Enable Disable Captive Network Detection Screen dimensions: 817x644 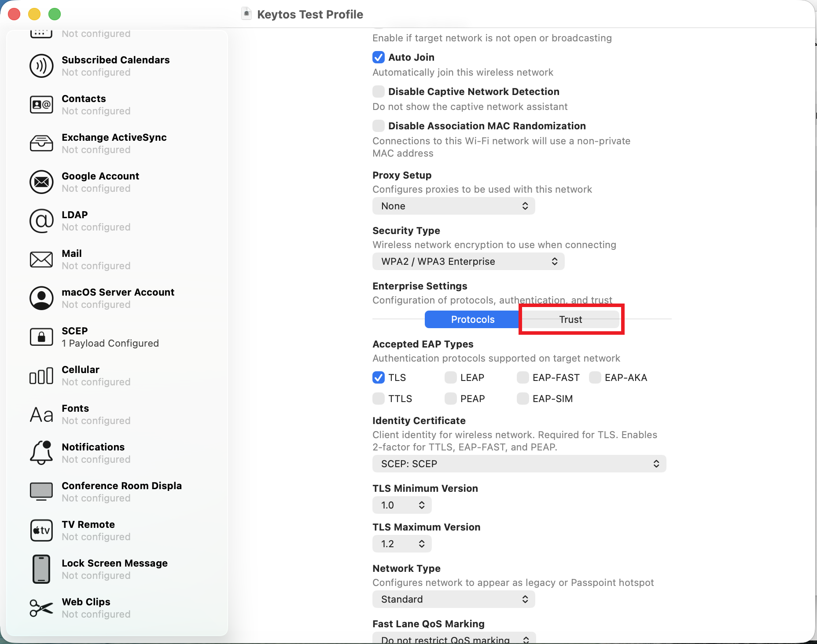click(379, 91)
